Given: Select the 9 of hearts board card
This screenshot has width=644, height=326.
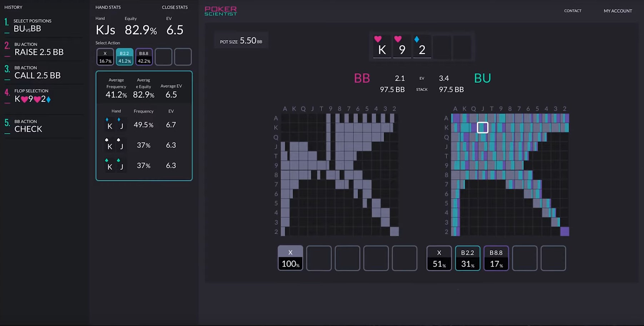Looking at the screenshot, I should pos(402,46).
